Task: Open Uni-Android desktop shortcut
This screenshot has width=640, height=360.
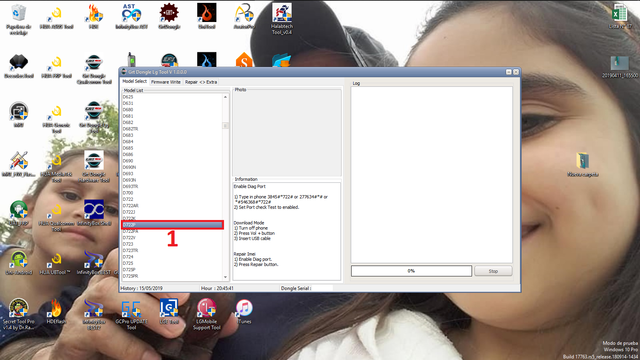Action: [x=18, y=260]
